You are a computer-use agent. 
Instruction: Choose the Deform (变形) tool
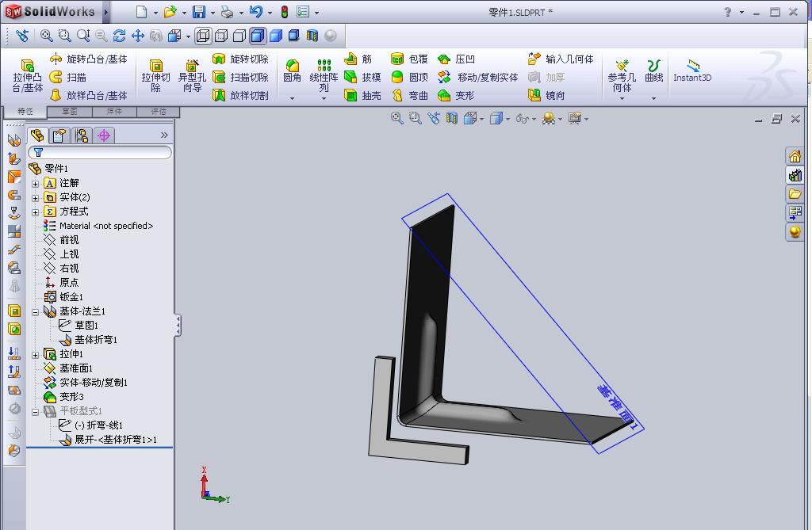pos(456,95)
